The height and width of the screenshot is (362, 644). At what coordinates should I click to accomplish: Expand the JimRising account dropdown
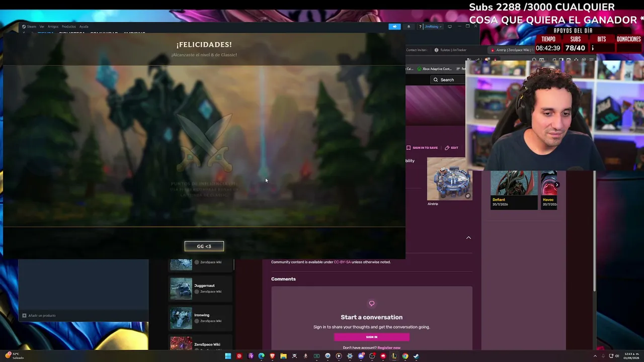pos(432,27)
